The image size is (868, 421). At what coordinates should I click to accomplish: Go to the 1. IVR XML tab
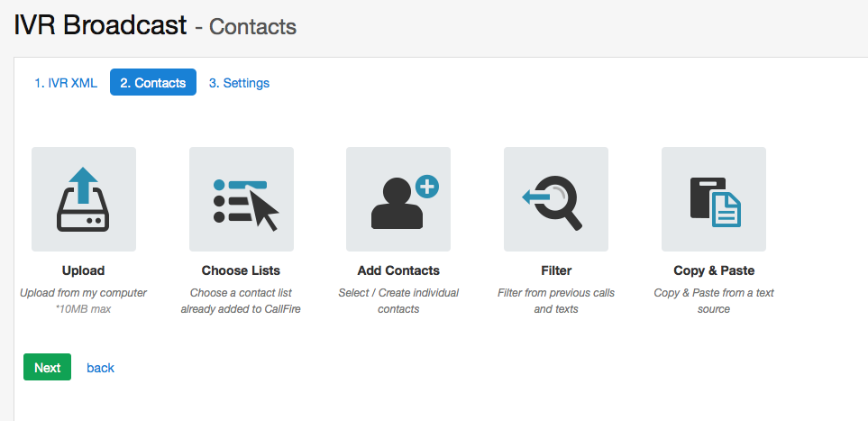pyautogui.click(x=66, y=83)
